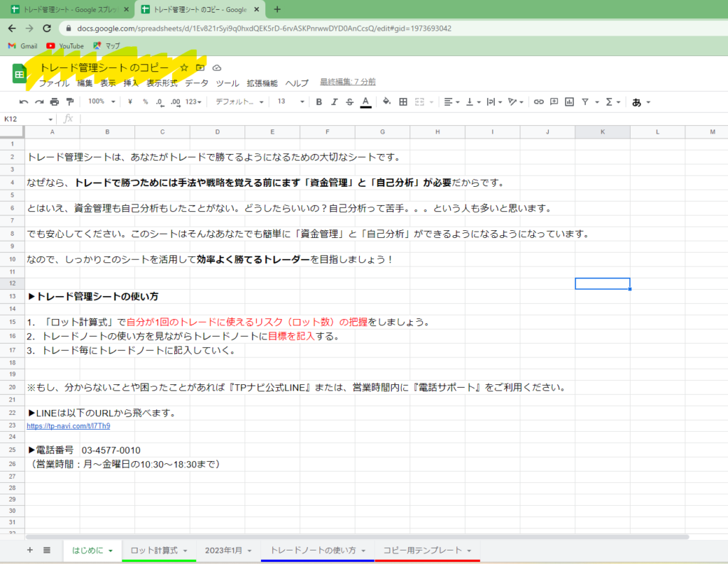
Task: Click the 最終編集 version history link
Action: click(348, 82)
